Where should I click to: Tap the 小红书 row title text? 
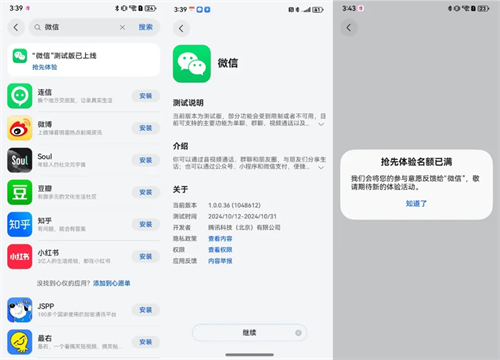48,253
